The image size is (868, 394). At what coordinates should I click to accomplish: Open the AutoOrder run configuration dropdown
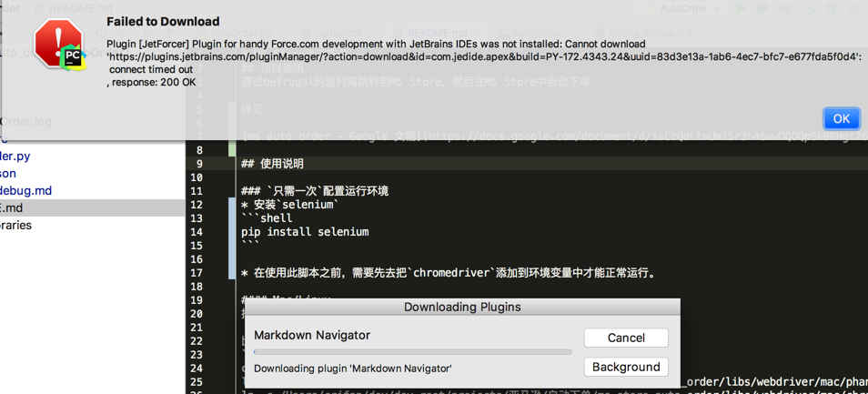click(681, 9)
